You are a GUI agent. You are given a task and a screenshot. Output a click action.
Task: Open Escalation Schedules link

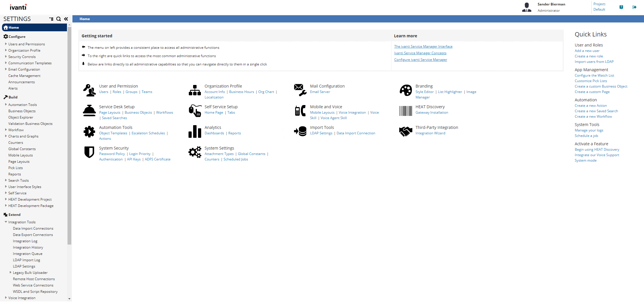pos(148,133)
